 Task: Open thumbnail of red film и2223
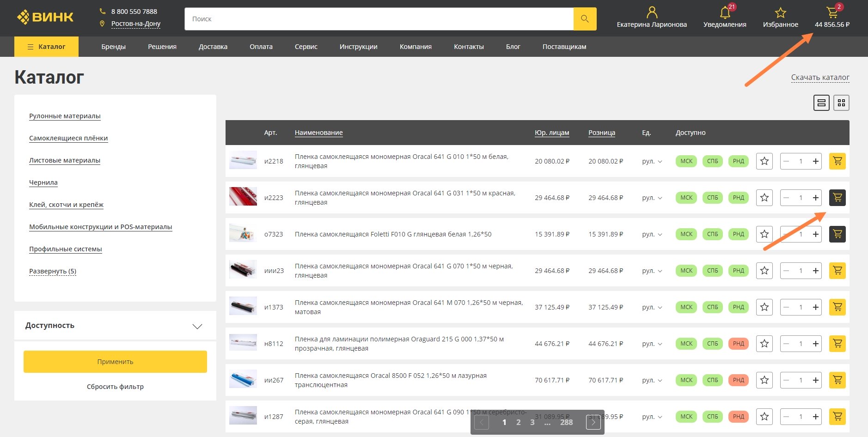[243, 196]
